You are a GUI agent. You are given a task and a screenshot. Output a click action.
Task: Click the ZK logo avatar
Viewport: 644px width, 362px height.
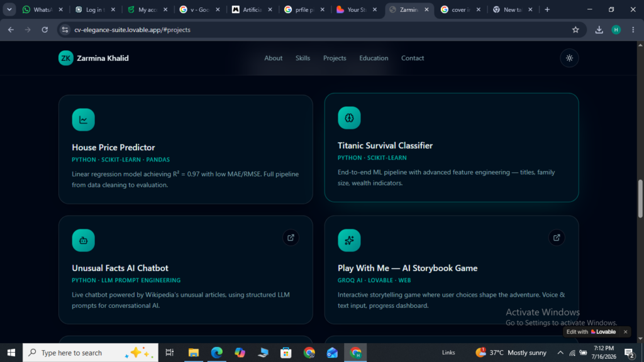[x=65, y=58]
